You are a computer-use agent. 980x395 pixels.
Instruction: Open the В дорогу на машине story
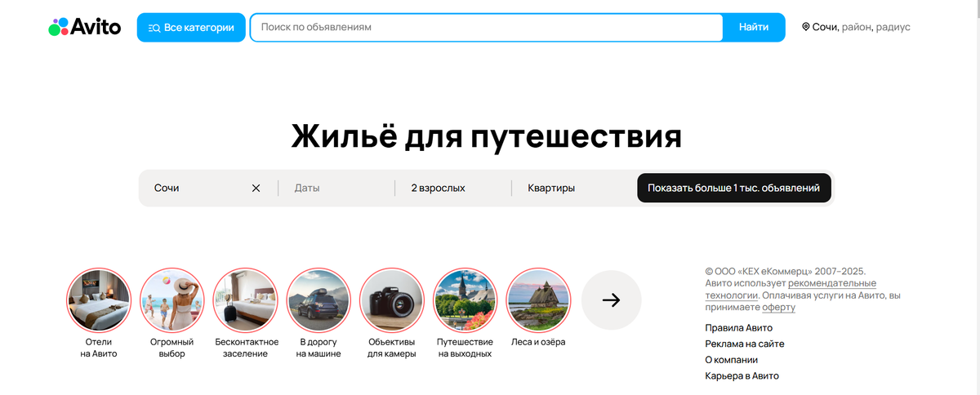point(318,314)
